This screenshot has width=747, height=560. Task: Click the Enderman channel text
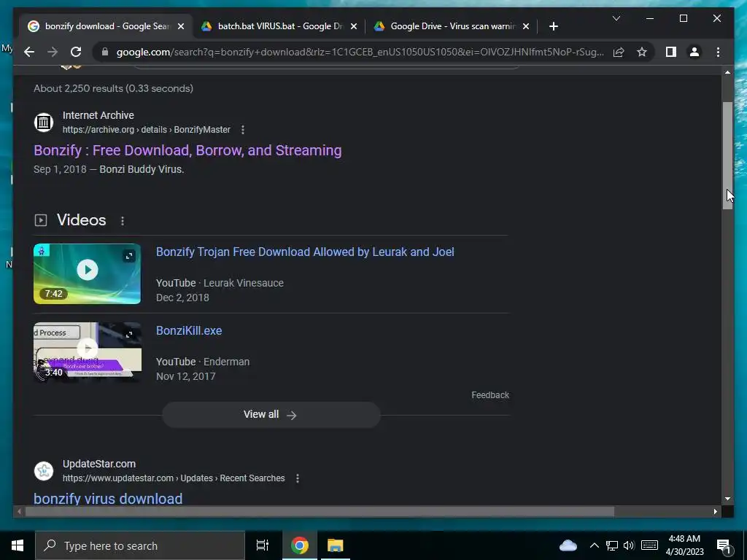[x=226, y=362]
